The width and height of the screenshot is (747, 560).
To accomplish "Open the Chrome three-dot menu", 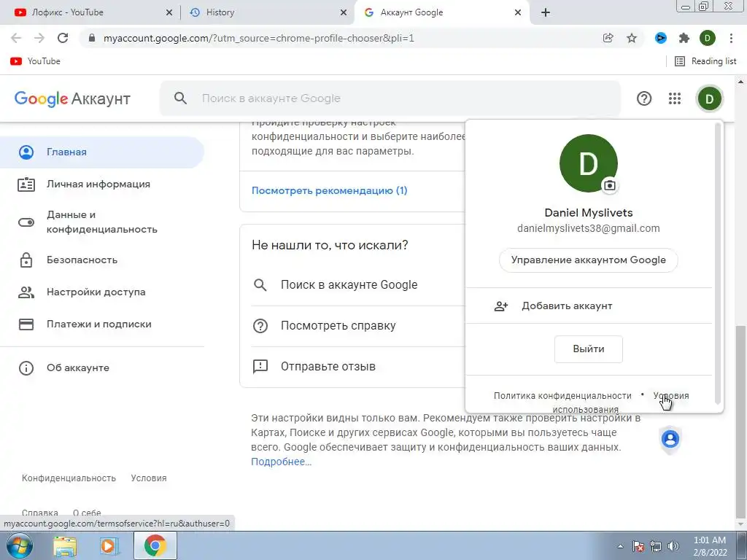I will (x=731, y=38).
